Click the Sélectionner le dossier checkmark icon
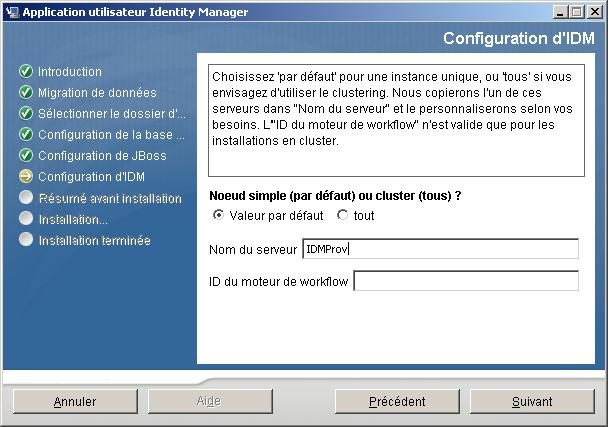Screen dimensions: 608x427 (x=26, y=113)
